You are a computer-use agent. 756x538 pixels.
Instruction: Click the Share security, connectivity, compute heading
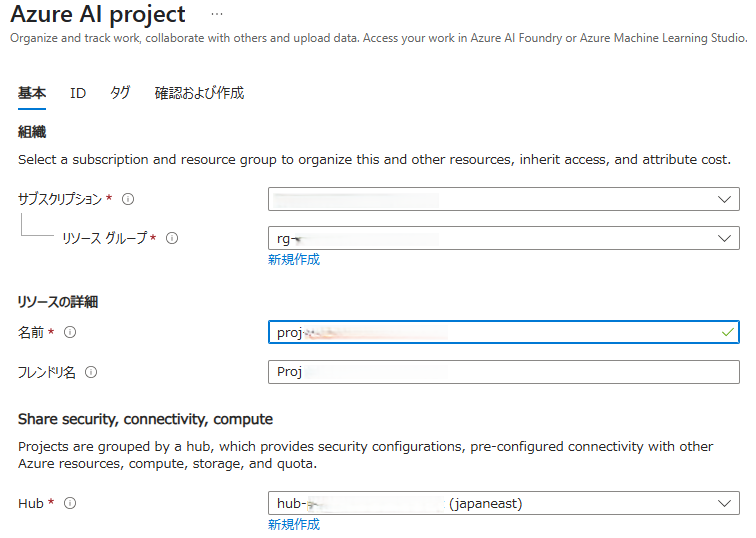[145, 419]
